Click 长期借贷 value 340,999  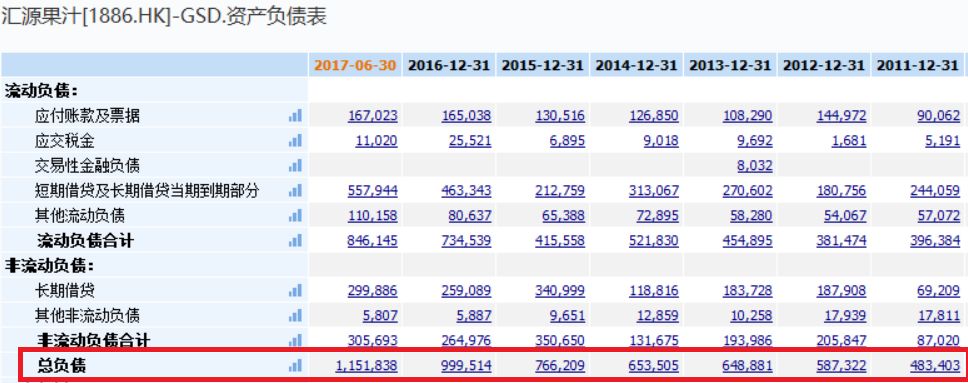coord(561,290)
